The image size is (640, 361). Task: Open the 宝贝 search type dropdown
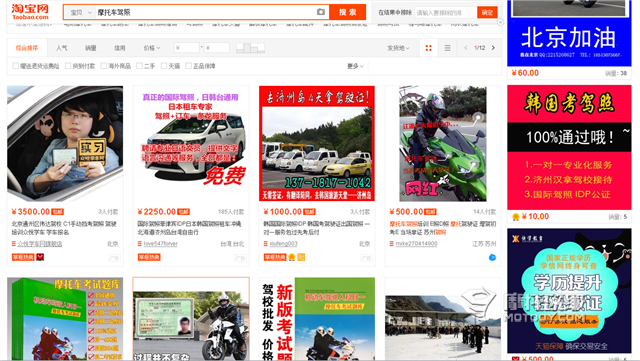[x=80, y=13]
